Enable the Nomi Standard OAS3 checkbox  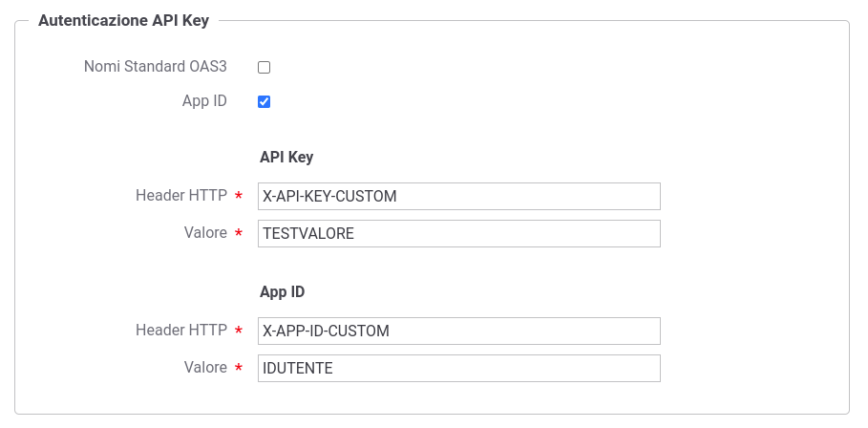click(265, 68)
